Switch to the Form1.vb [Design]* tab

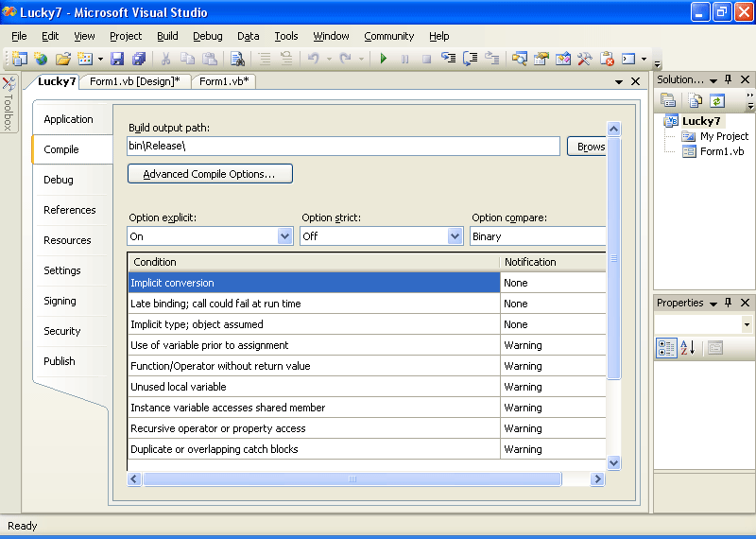click(x=136, y=81)
